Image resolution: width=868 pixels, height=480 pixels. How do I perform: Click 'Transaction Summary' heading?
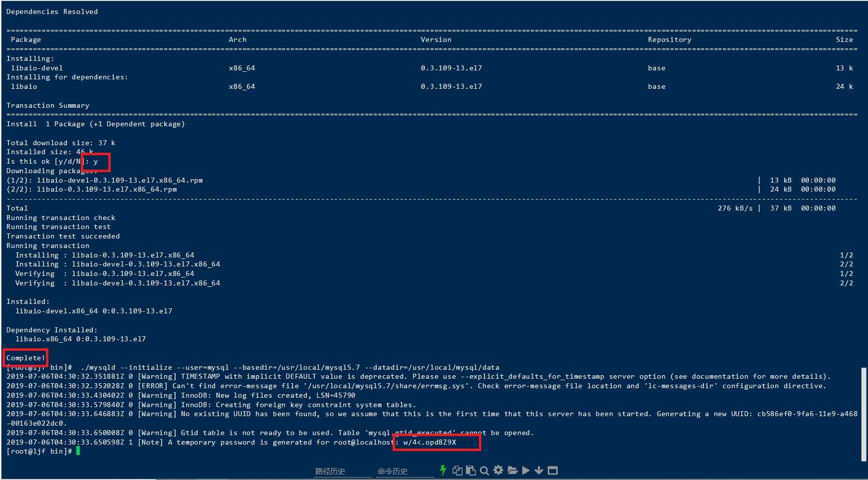pos(48,105)
